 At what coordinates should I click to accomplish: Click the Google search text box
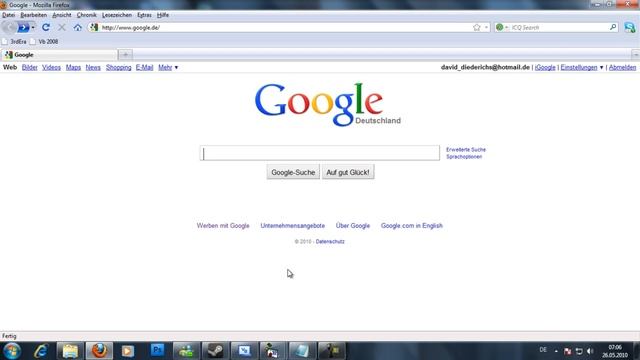pyautogui.click(x=320, y=153)
